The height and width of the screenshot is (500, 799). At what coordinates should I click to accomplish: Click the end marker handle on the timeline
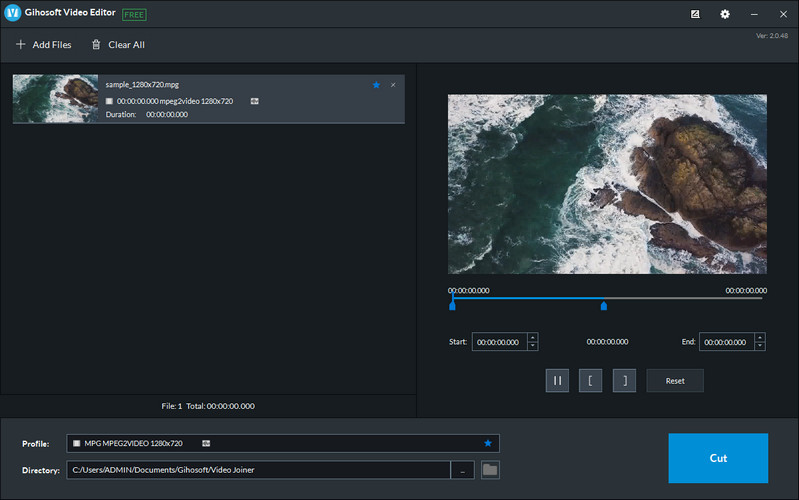click(x=603, y=306)
